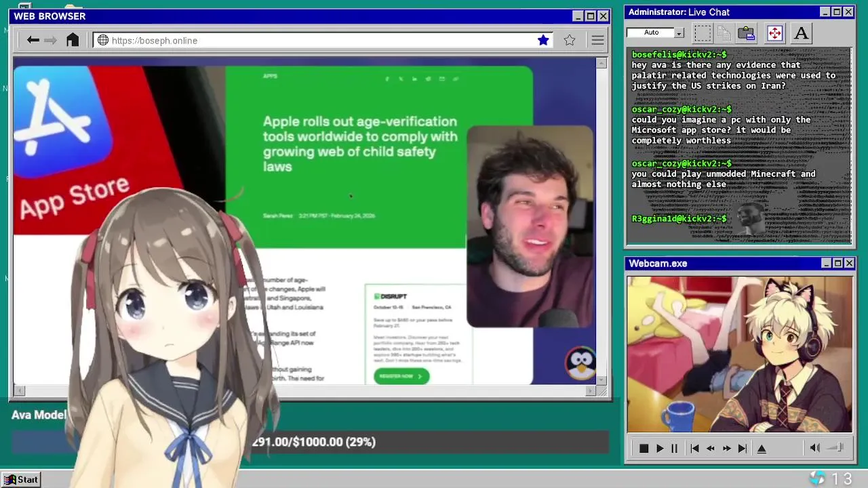Viewport: 868px width, 488px height.
Task: Go back using the browser back arrow
Action: coord(33,41)
